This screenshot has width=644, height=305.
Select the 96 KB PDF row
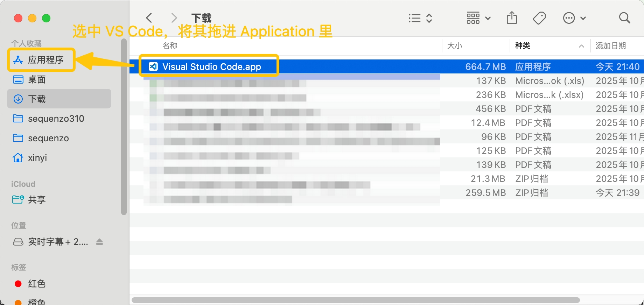click(387, 137)
